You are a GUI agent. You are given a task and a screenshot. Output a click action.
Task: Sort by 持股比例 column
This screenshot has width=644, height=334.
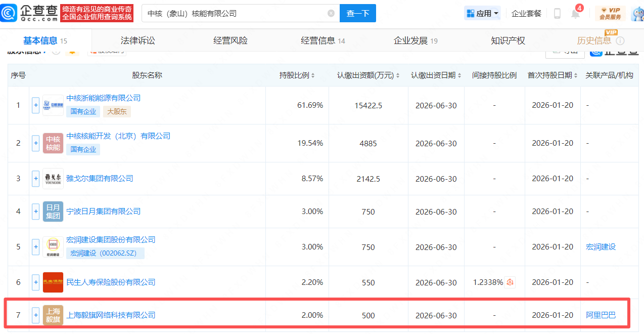297,75
